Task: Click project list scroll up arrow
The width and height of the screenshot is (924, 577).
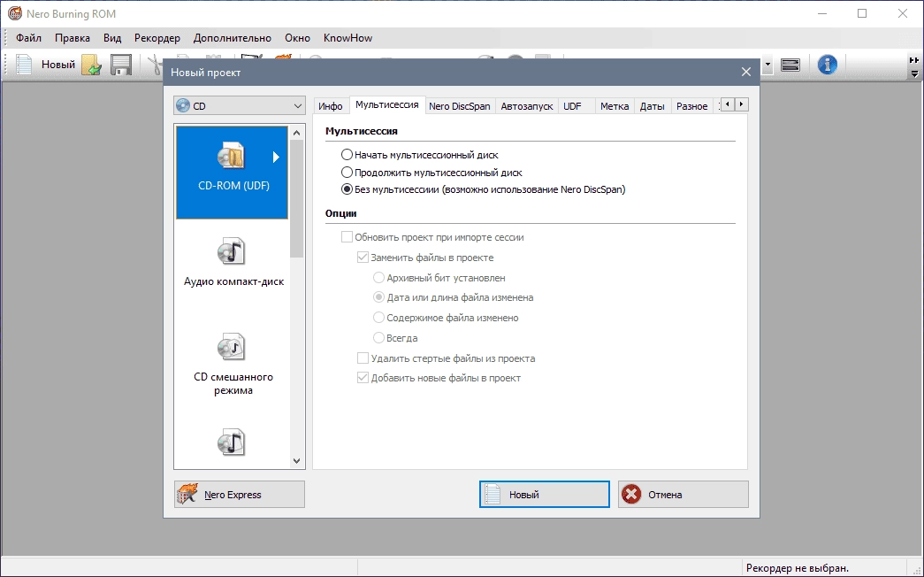Action: pos(296,133)
